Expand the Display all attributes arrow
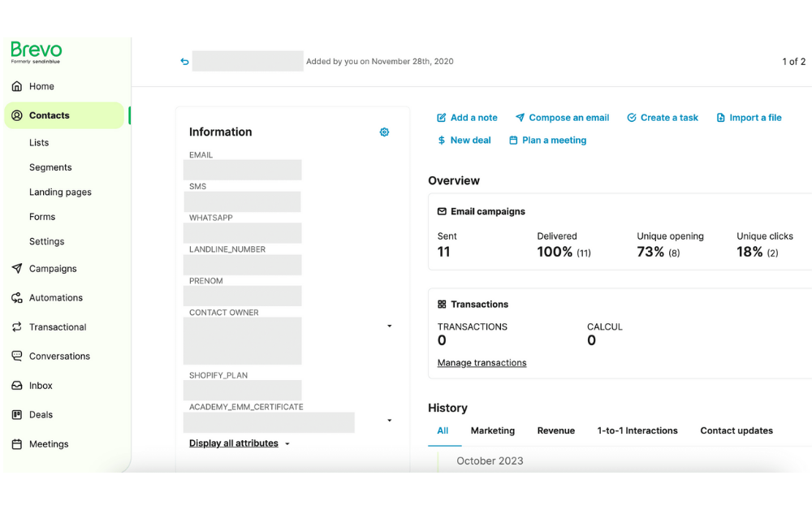The height and width of the screenshot is (510, 812). (287, 443)
